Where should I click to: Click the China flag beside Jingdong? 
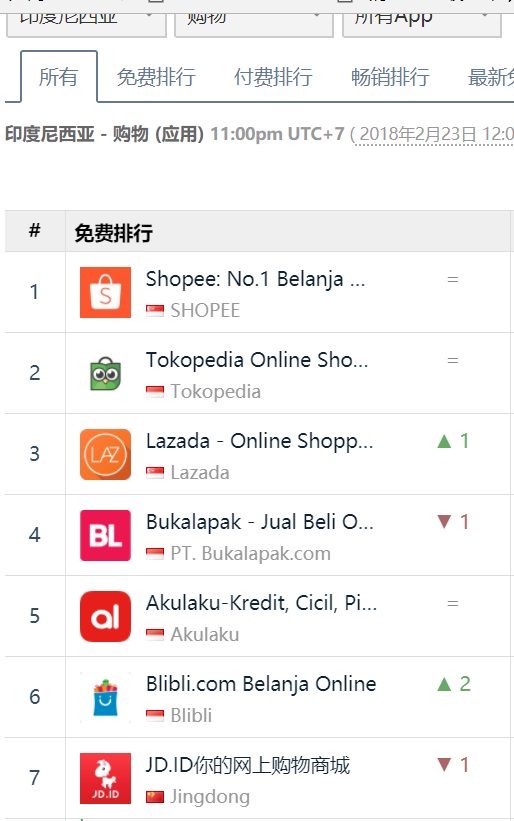[155, 797]
